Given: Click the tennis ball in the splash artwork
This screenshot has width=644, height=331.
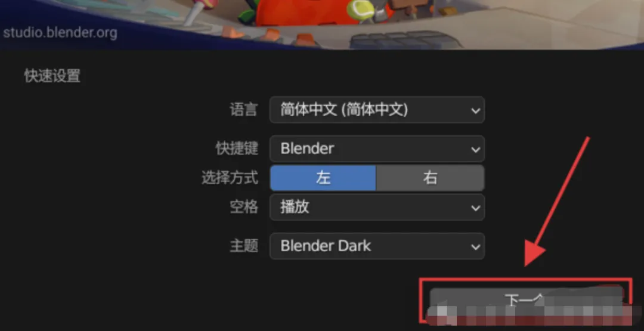Looking at the screenshot, I should pyautogui.click(x=361, y=9).
